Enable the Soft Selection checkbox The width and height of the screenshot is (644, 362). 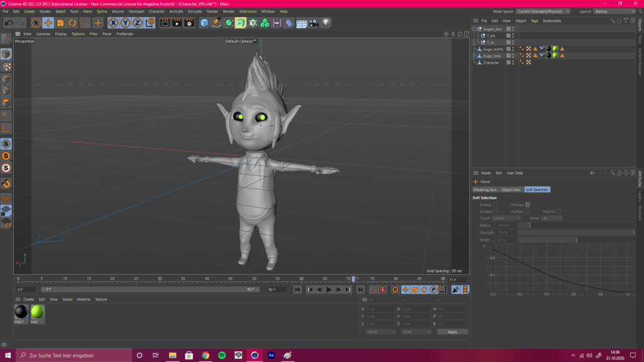[496, 205]
